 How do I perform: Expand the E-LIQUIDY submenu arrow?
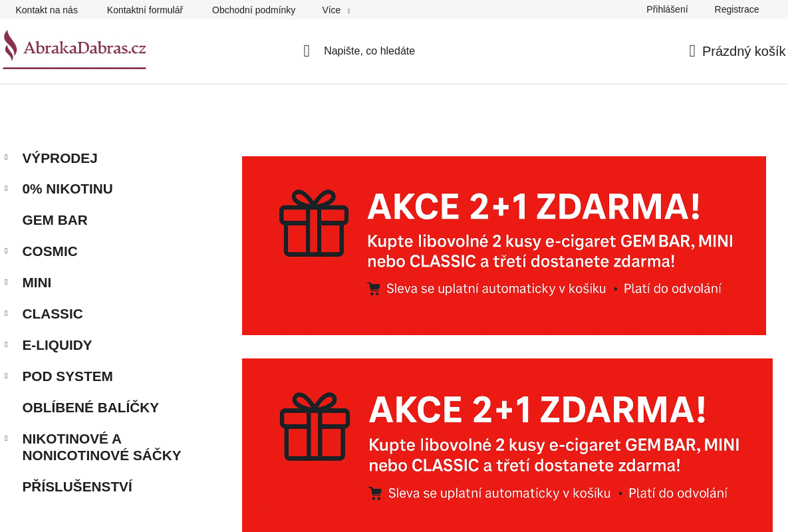point(6,344)
